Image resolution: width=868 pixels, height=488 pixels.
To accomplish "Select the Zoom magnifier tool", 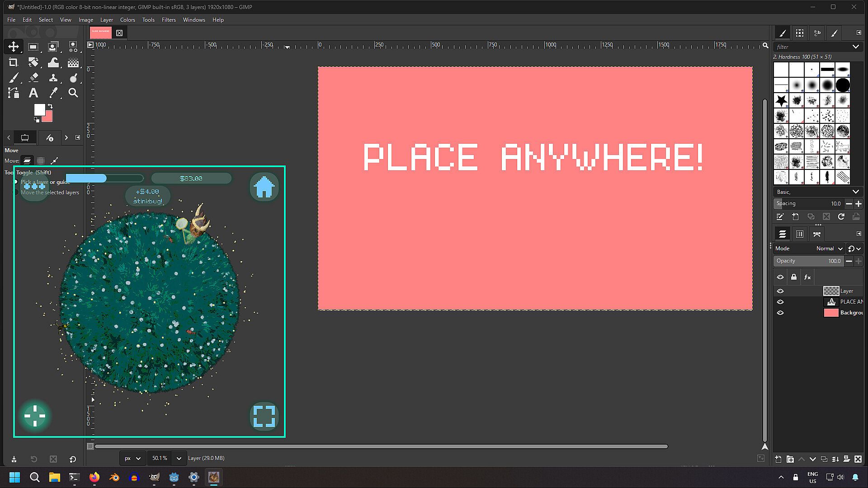I will click(x=73, y=93).
